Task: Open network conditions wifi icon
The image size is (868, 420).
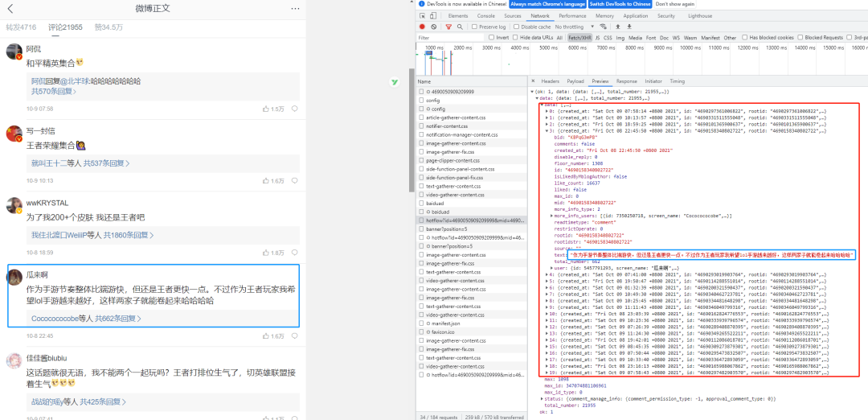Action: [x=604, y=27]
